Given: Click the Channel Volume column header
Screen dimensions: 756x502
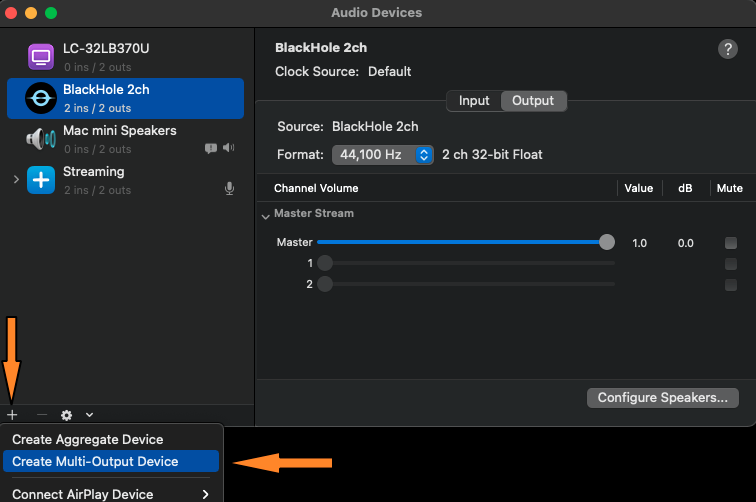Looking at the screenshot, I should coord(316,188).
